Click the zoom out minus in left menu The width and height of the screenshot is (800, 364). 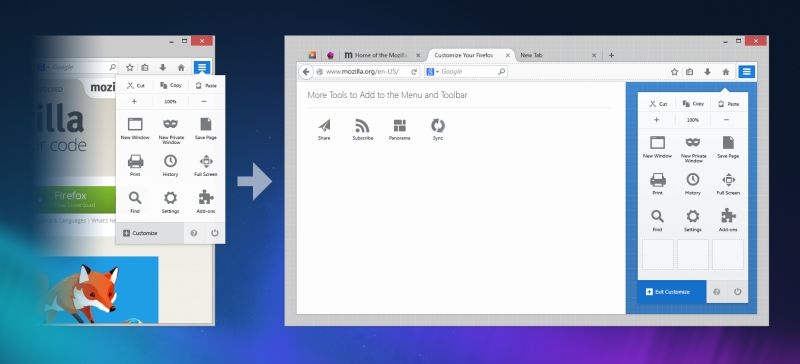pyautogui.click(x=204, y=102)
